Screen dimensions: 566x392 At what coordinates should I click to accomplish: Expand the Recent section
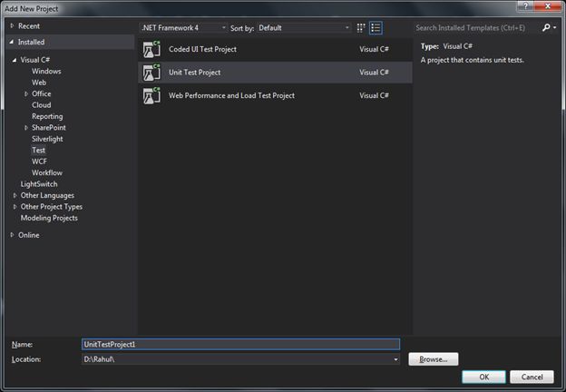pyautogui.click(x=13, y=25)
